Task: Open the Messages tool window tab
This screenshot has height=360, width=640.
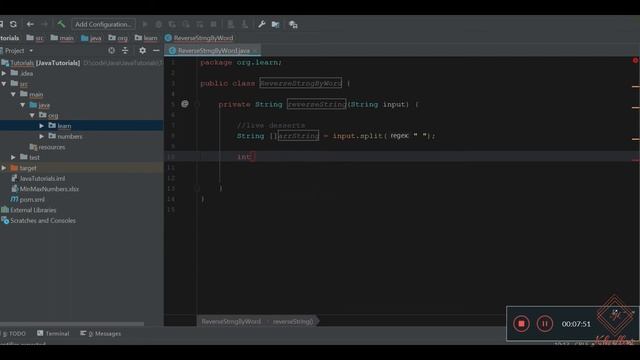Action: click(101, 333)
